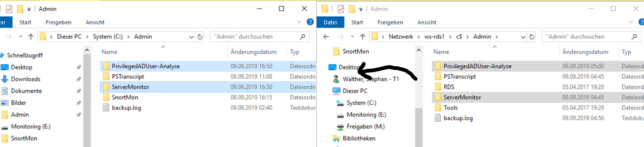Open the Ansicht ribbon tab in right window
This screenshot has height=147, width=644.
[427, 23]
